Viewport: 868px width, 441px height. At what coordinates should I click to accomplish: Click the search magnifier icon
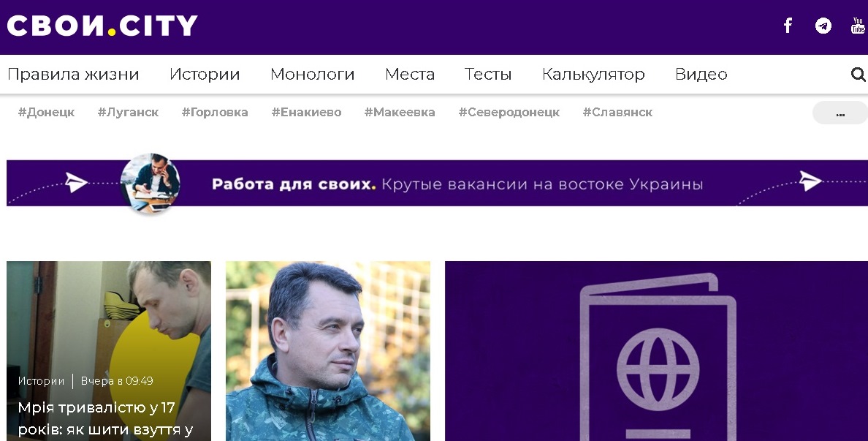click(858, 75)
